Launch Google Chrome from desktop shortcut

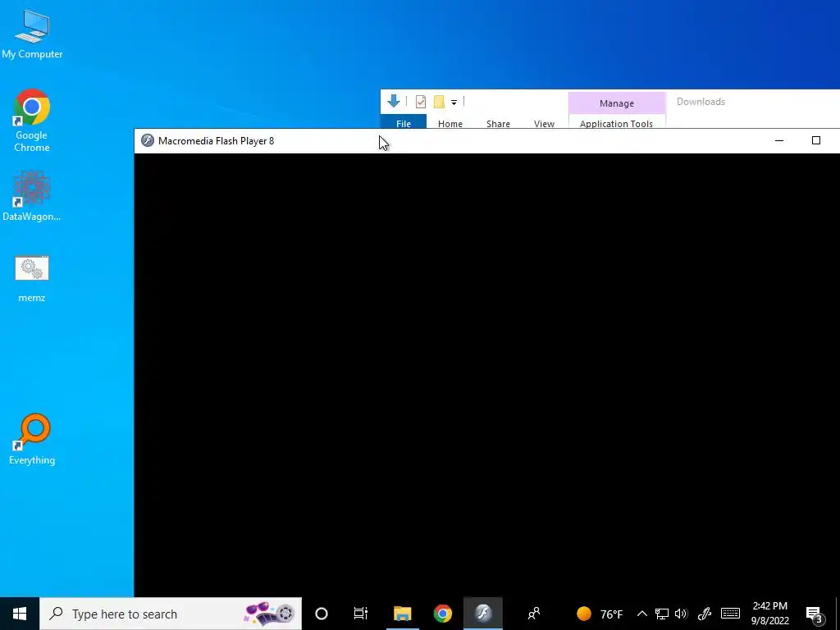coord(32,120)
